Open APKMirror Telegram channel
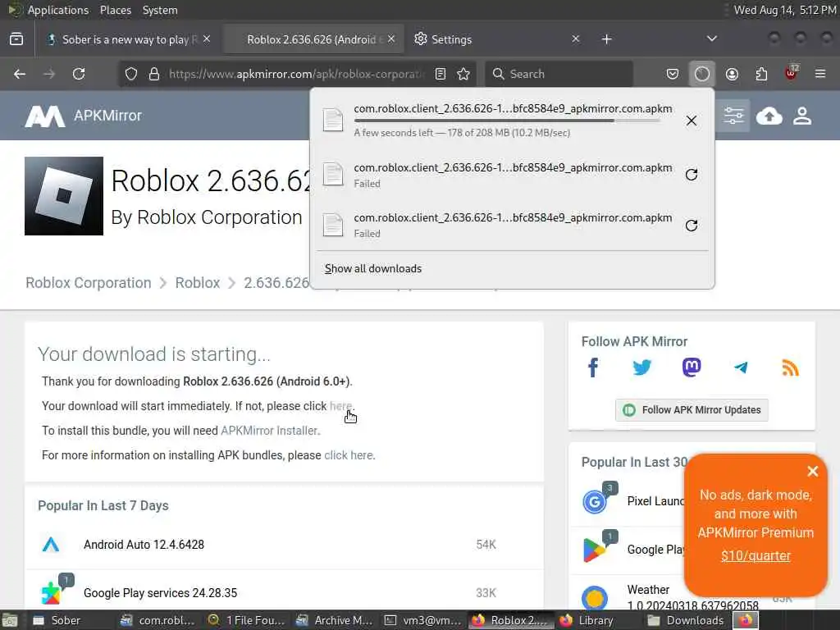This screenshot has height=630, width=840. click(x=741, y=367)
